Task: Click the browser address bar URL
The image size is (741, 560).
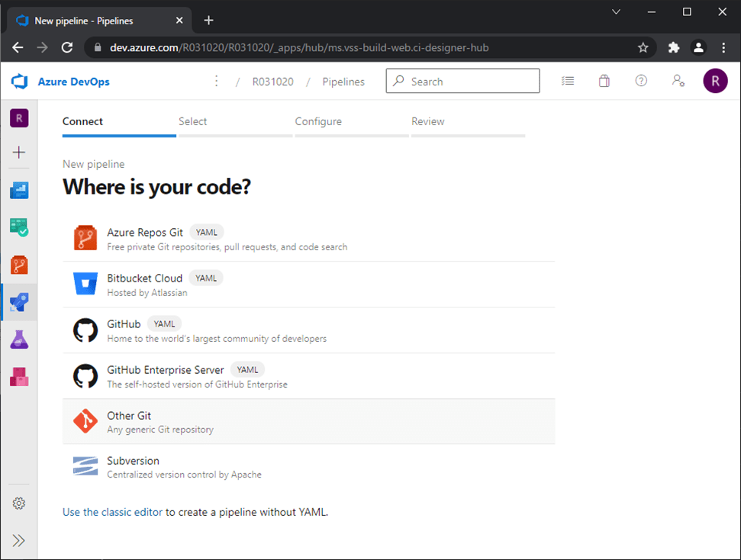Action: [299, 48]
